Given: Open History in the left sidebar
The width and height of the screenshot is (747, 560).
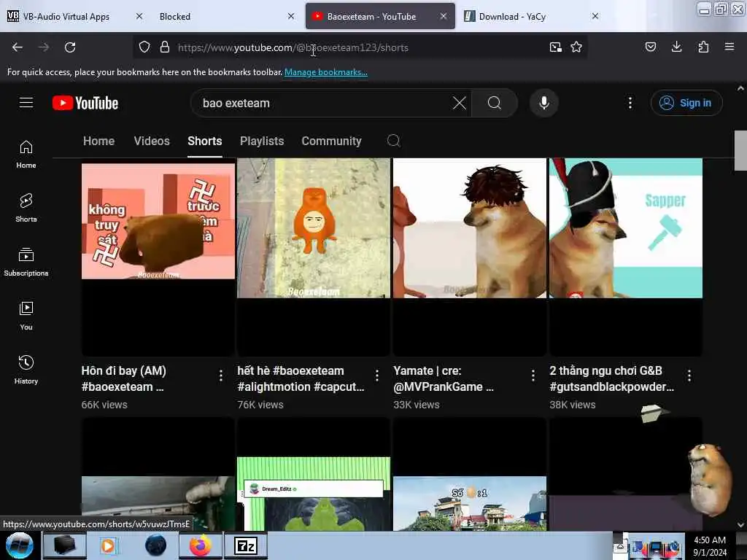Looking at the screenshot, I should [26, 370].
